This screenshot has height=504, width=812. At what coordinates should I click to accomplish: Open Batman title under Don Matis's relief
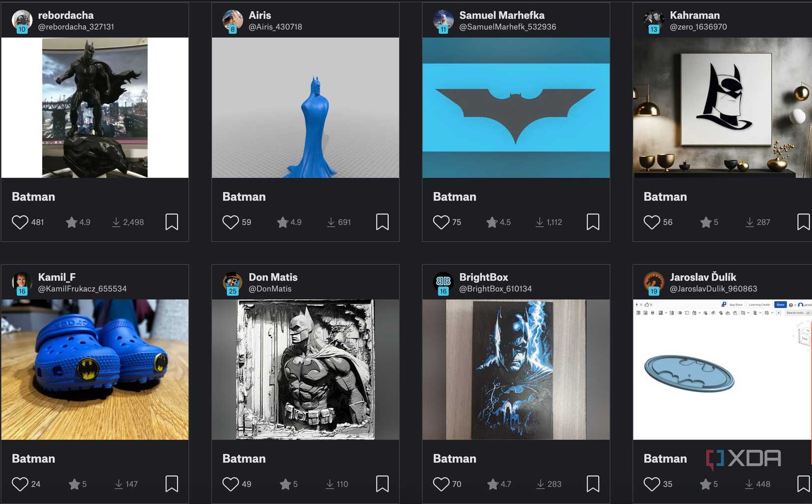coord(244,459)
